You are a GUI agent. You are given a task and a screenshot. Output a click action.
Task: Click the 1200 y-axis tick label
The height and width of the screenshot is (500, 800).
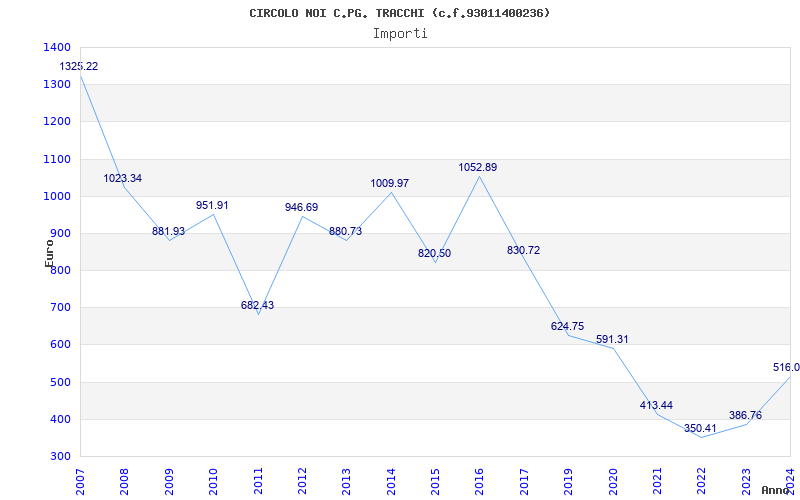(x=58, y=122)
